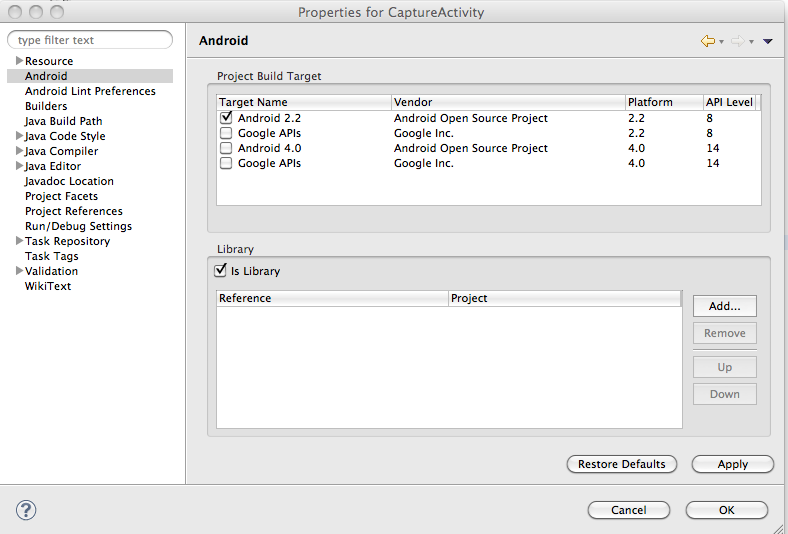The height and width of the screenshot is (534, 788).
Task: Open the back history dropdown arrow
Action: (721, 42)
